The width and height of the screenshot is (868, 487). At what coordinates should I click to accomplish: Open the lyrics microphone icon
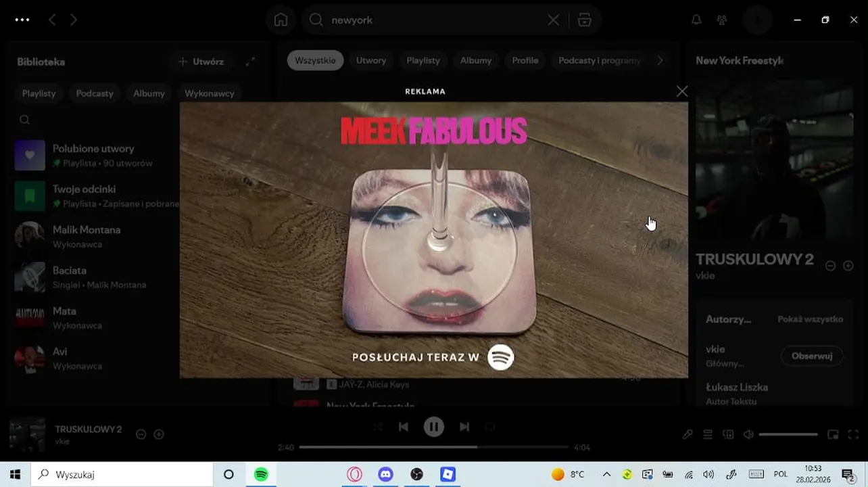click(x=688, y=434)
